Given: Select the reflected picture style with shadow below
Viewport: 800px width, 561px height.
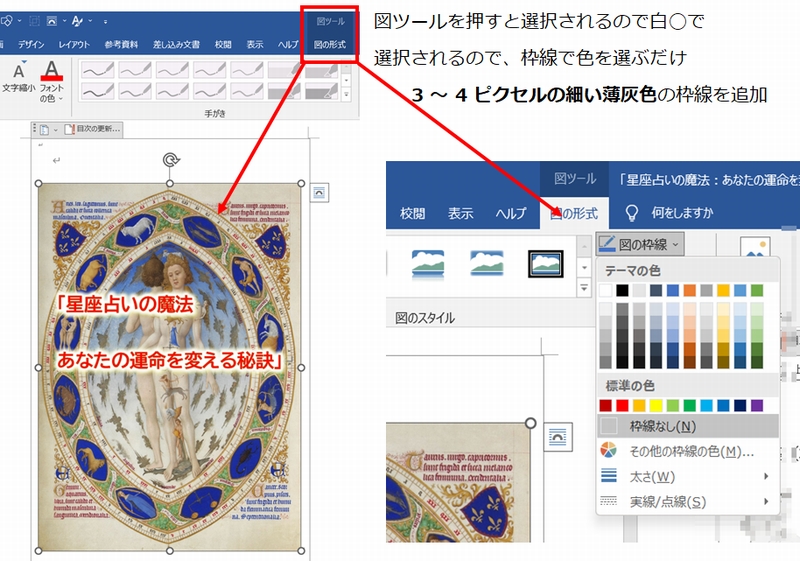Looking at the screenshot, I should coord(428,265).
